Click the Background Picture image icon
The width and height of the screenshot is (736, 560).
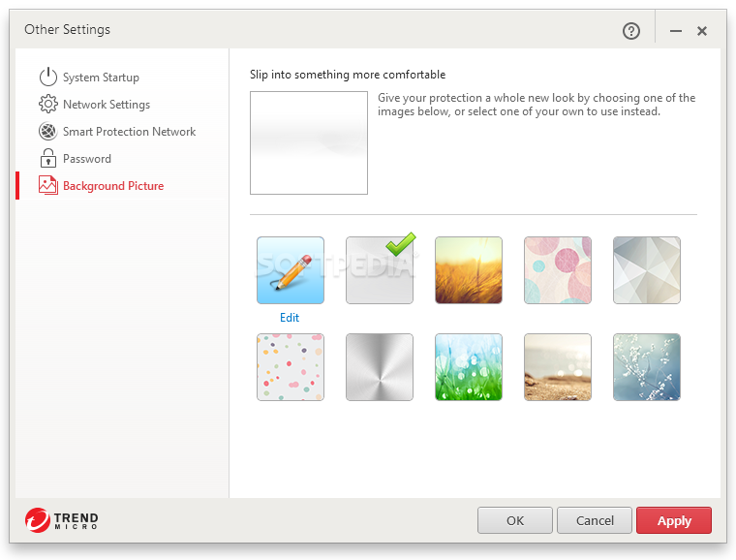(x=47, y=185)
